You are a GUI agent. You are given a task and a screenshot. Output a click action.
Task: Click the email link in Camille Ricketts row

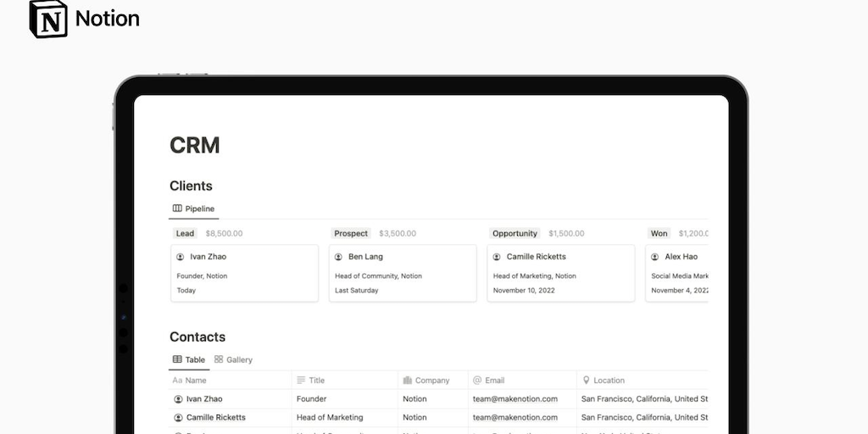515,417
